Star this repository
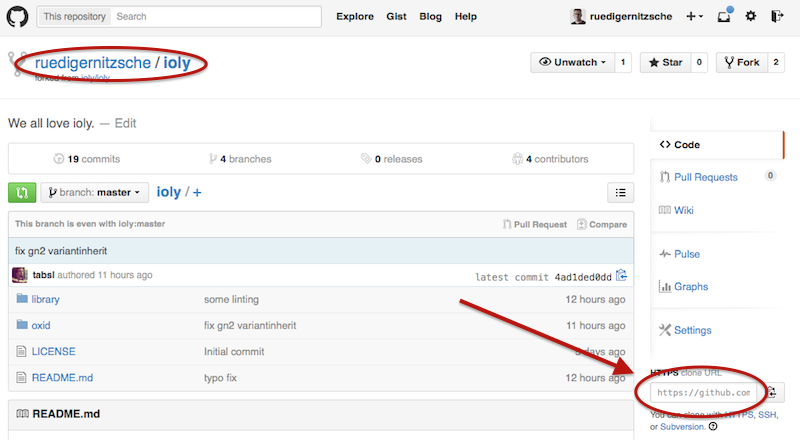Screen dimensions: 800x440 [x=665, y=62]
